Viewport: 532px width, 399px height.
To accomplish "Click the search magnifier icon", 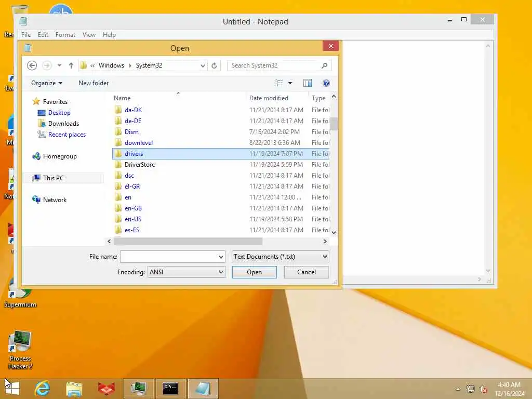I will tap(324, 65).
